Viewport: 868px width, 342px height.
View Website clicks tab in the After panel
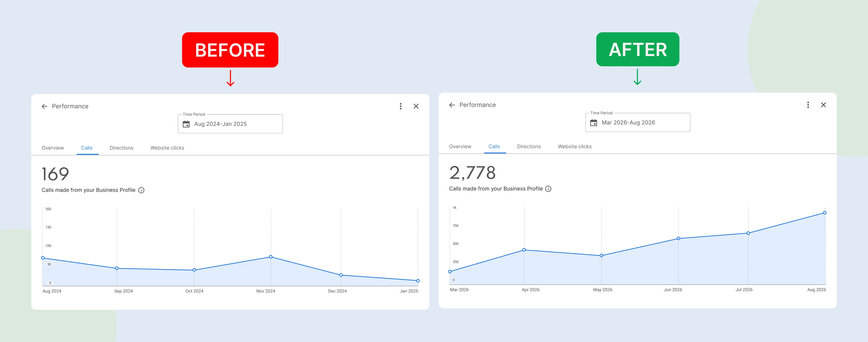pos(575,147)
